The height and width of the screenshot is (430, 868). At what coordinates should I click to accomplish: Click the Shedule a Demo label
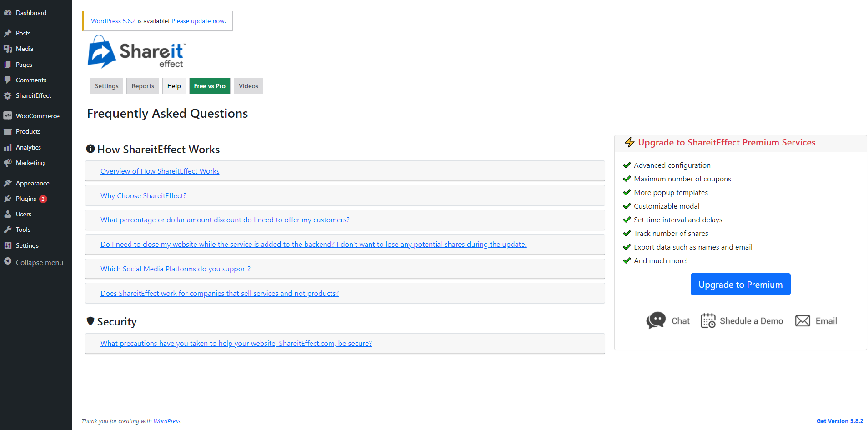(751, 321)
